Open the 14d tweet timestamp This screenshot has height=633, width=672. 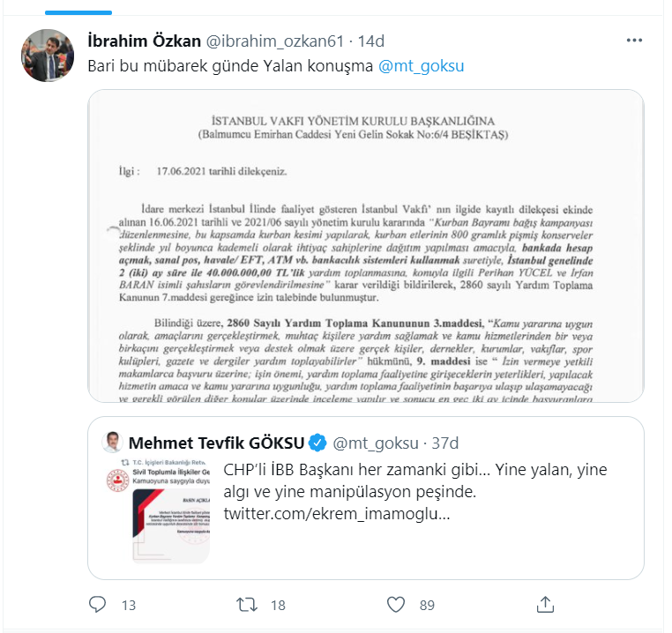point(367,41)
